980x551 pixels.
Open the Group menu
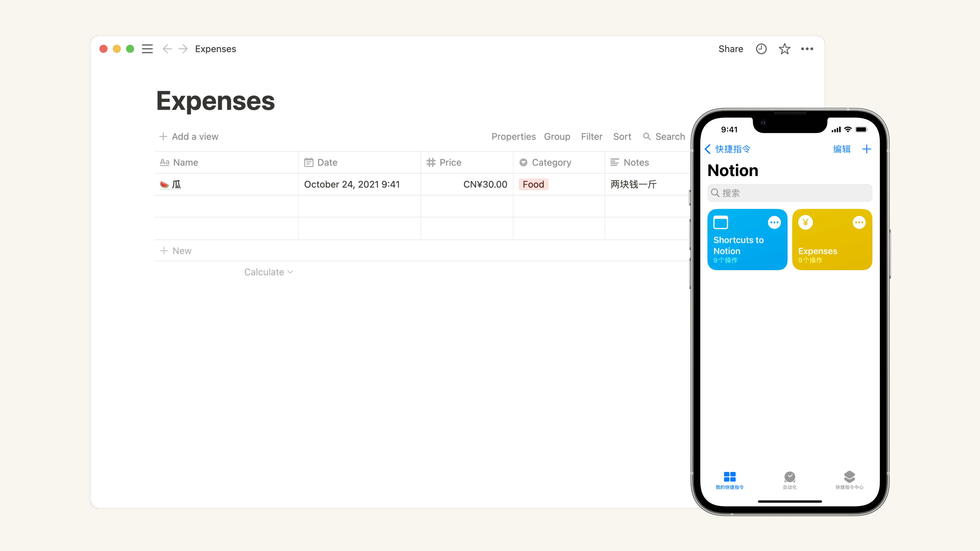(557, 136)
